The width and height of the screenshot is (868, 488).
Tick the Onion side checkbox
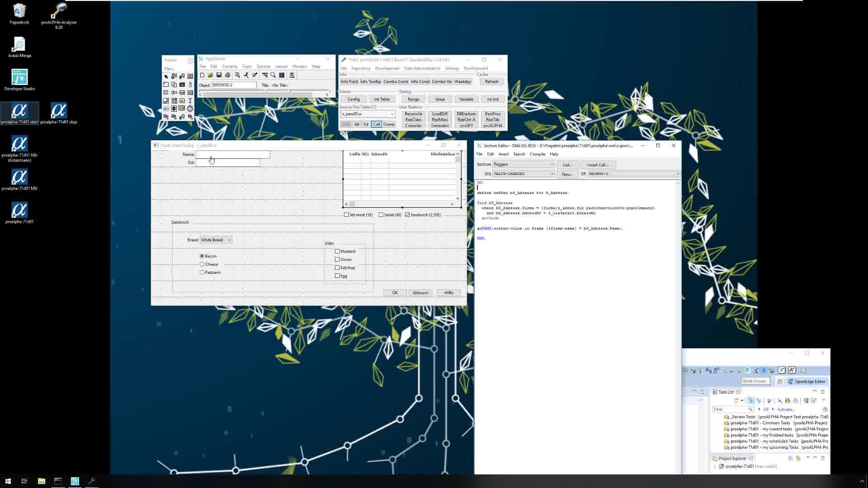click(x=337, y=259)
